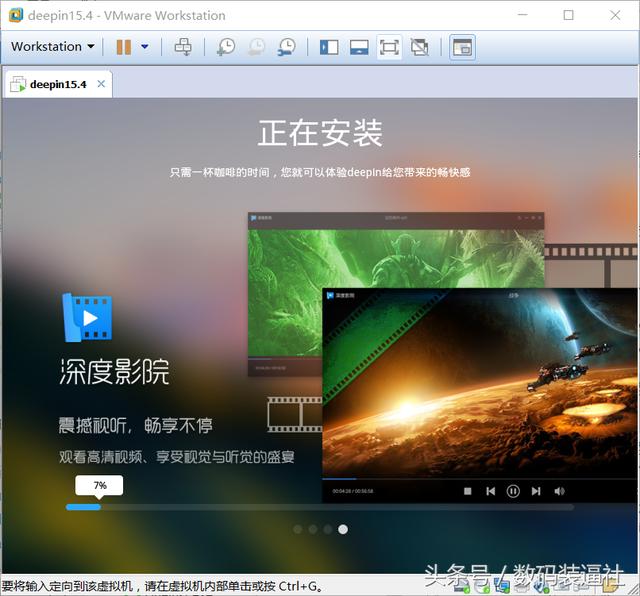The height and width of the screenshot is (596, 640).
Task: Take a snapshot of this virtual machine
Action: coord(226,47)
